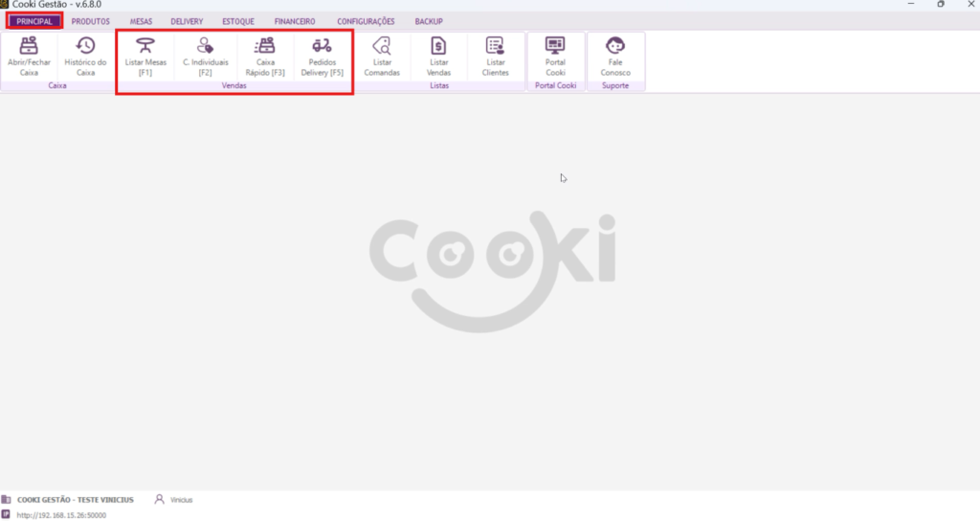Image resolution: width=980 pixels, height=521 pixels.
Task: Open the MESAS tab
Action: (141, 21)
